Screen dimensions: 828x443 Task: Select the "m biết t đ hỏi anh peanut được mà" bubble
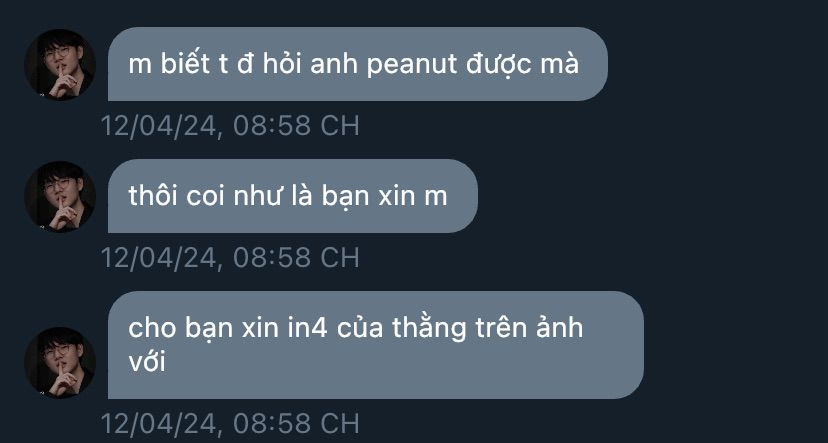click(x=357, y=64)
